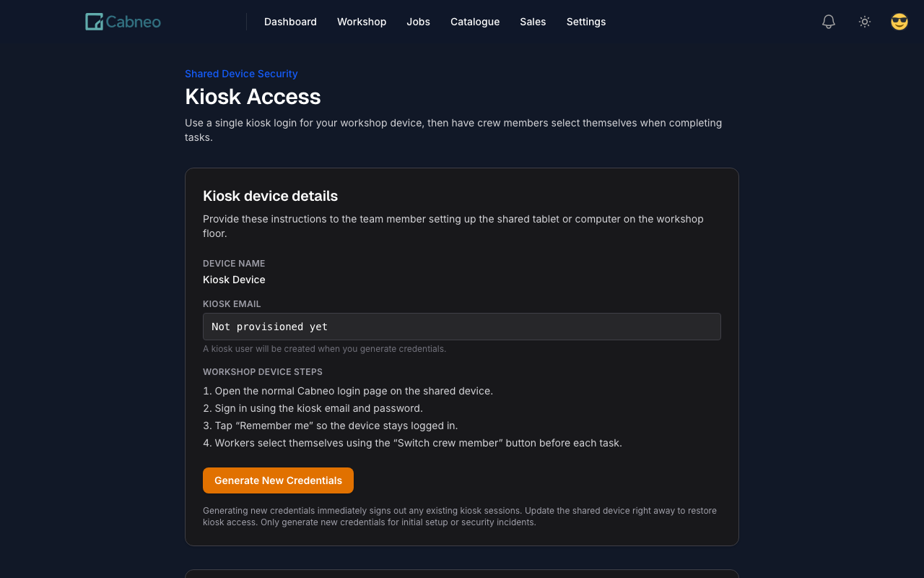Image resolution: width=924 pixels, height=578 pixels.
Task: Browse the Catalogue
Action: (x=474, y=22)
